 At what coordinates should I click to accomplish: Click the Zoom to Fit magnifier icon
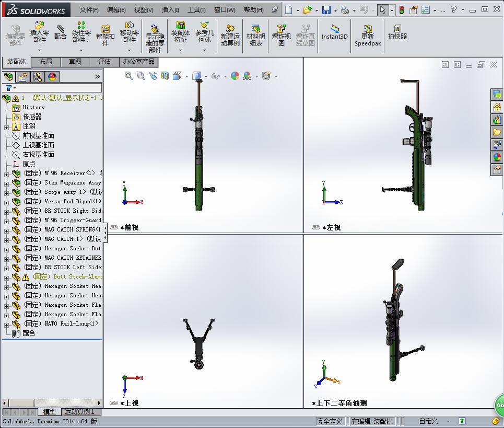point(129,76)
